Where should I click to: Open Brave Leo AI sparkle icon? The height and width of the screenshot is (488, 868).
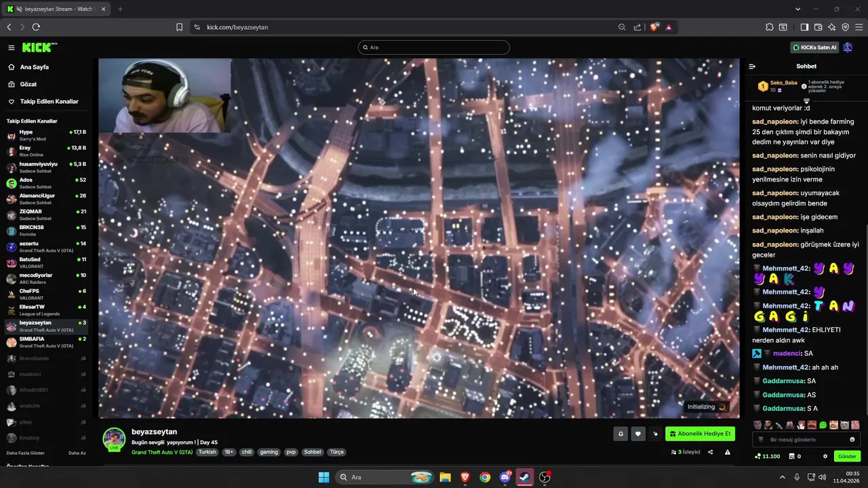[831, 27]
